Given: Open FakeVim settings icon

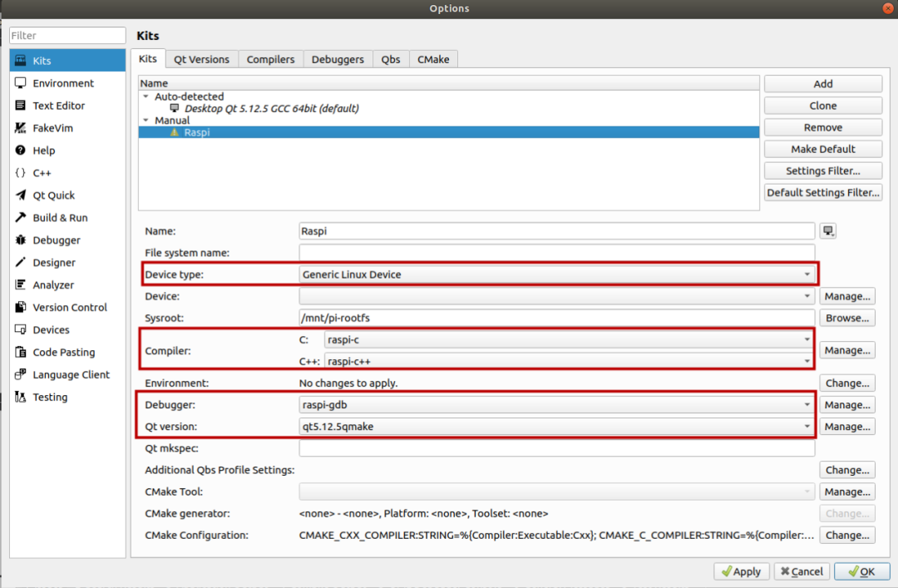Looking at the screenshot, I should tap(21, 128).
